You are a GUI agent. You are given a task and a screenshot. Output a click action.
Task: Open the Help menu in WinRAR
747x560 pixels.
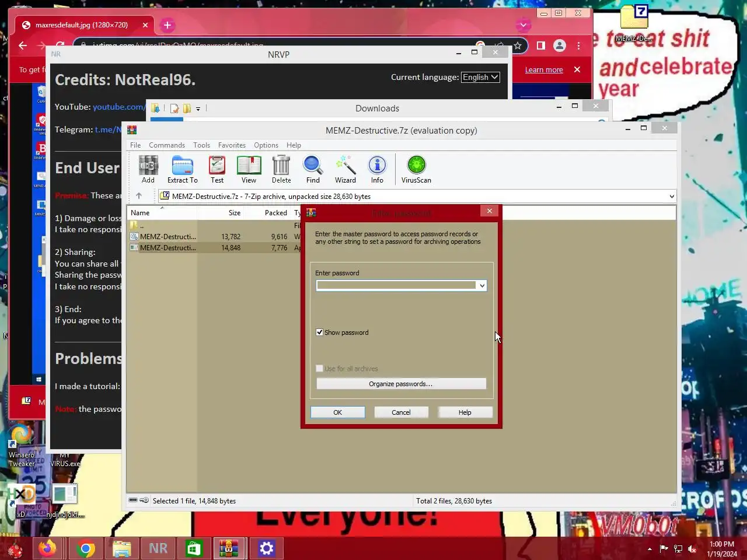click(x=294, y=145)
